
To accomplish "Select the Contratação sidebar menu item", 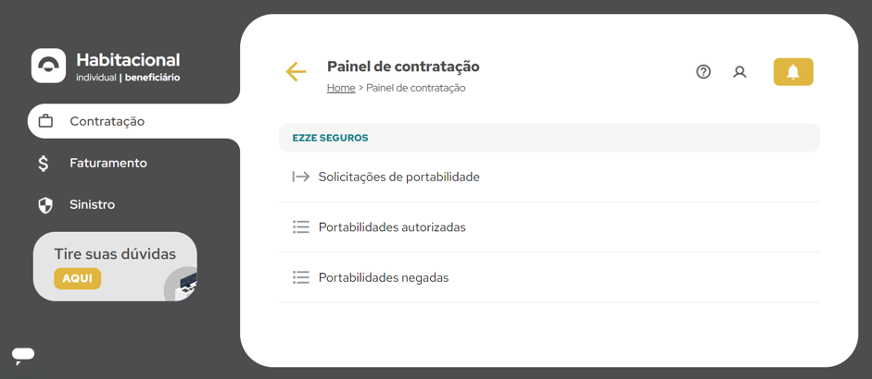I will point(133,121).
